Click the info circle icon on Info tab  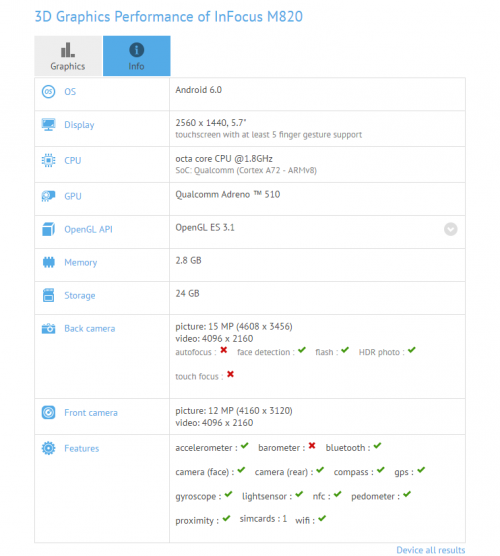(137, 50)
